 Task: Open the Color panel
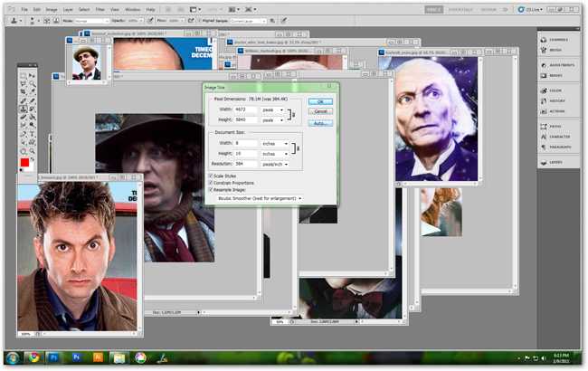[555, 90]
